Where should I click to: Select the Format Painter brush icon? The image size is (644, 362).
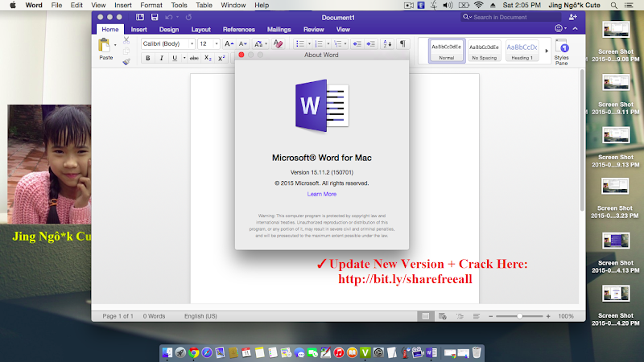coord(126,62)
